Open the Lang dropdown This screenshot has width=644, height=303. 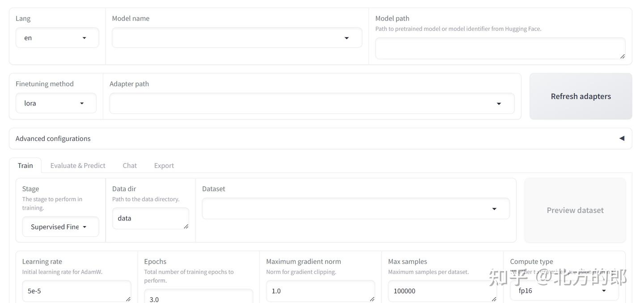pyautogui.click(x=57, y=38)
